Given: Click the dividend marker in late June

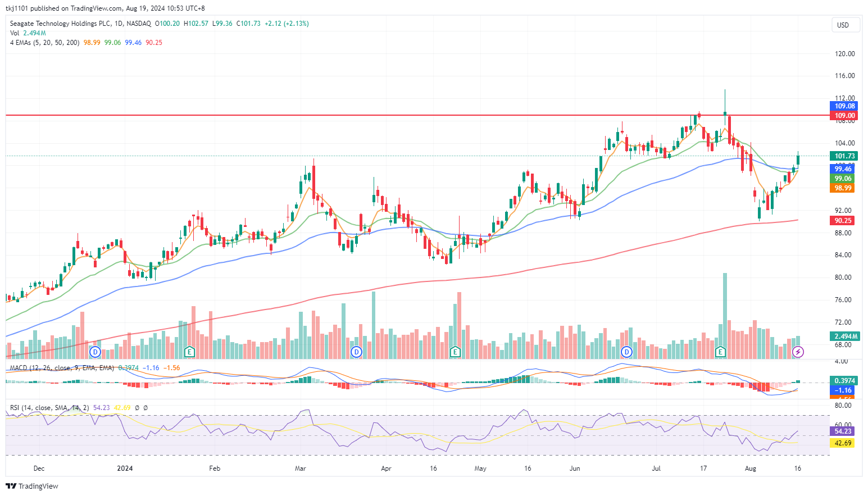Looking at the screenshot, I should tap(626, 352).
